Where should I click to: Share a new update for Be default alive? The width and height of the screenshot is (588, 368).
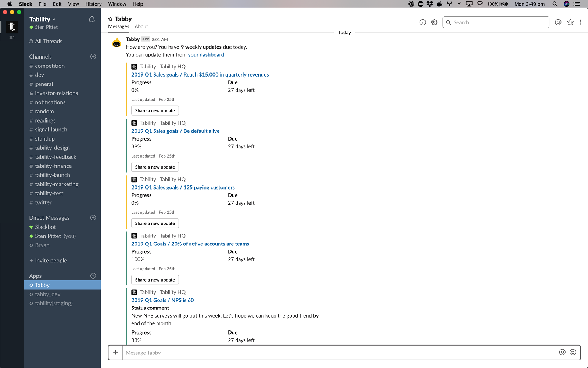155,167
